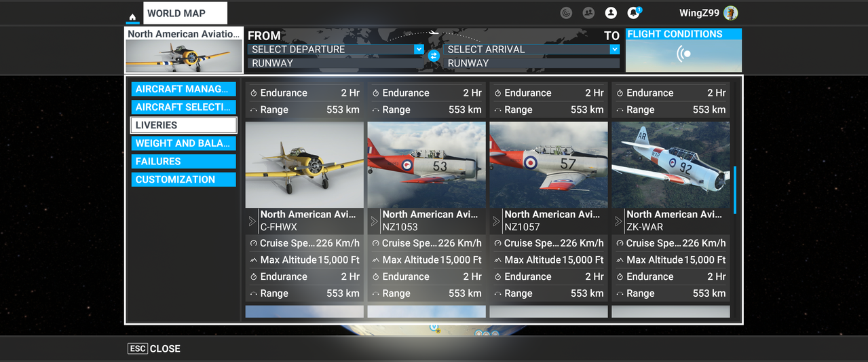Click the WingZ99 profile avatar
Screen dimensions: 868x362
tap(730, 13)
